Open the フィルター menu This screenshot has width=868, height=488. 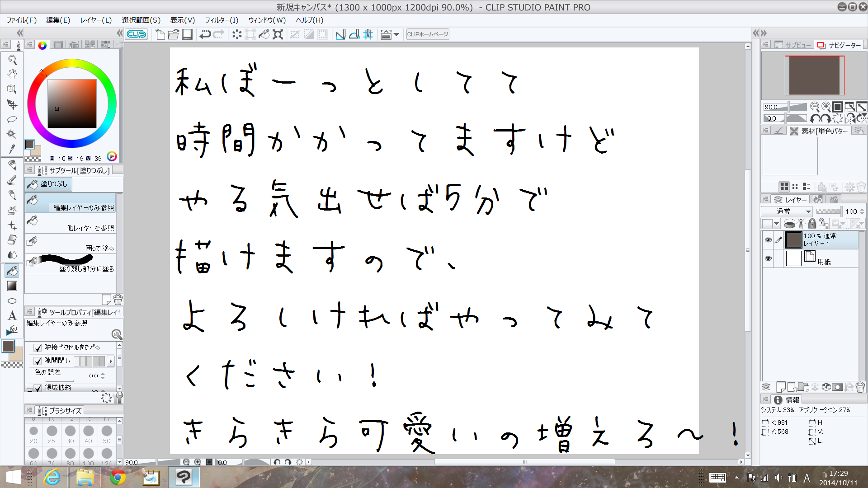coord(221,20)
